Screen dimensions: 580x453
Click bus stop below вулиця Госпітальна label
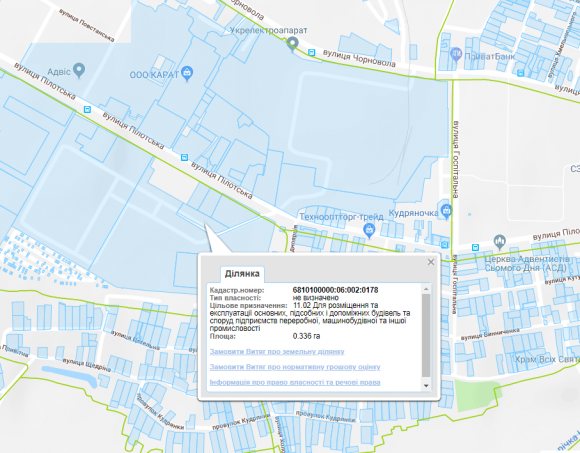coord(445,244)
